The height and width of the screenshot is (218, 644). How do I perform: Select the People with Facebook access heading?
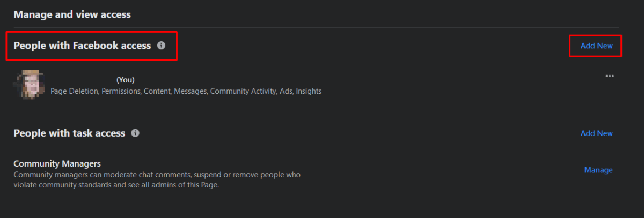82,46
